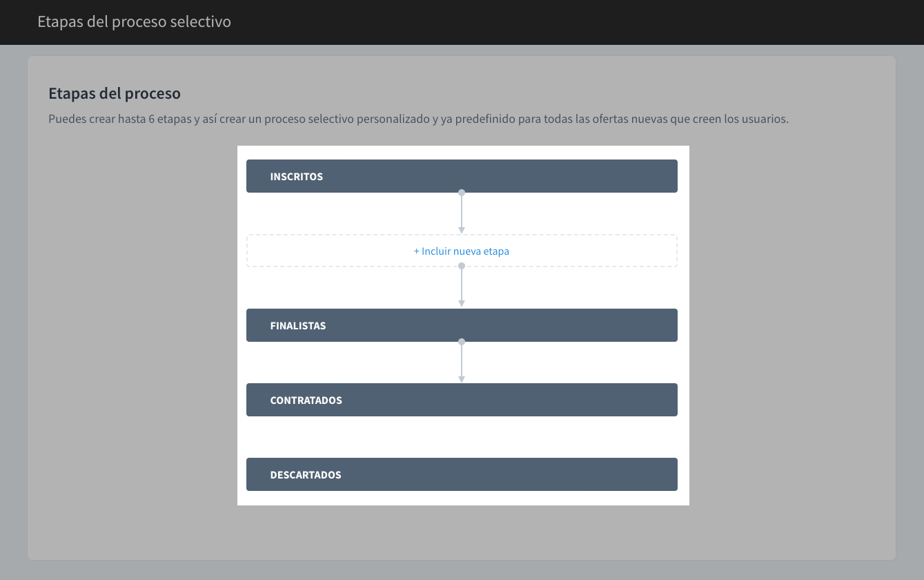Click the connector dot below FINALISTAS stage
The height and width of the screenshot is (580, 924).
tap(462, 341)
